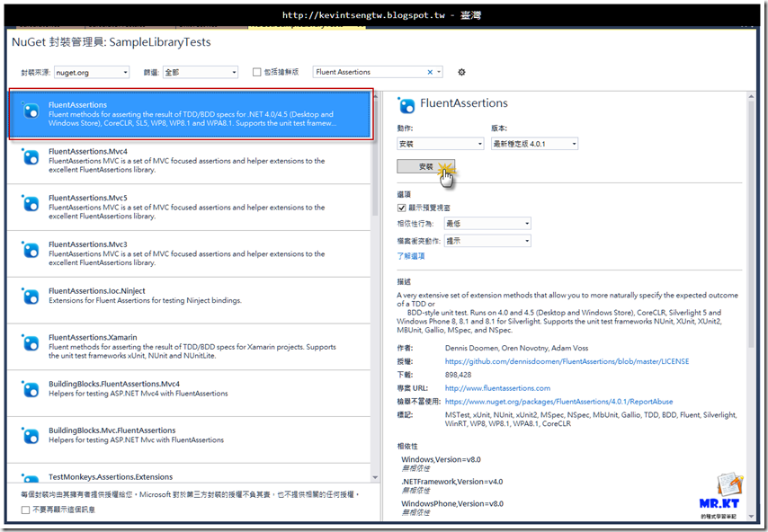768x532 pixels.
Task: Select the FluentAssertions package row
Action: click(x=191, y=114)
